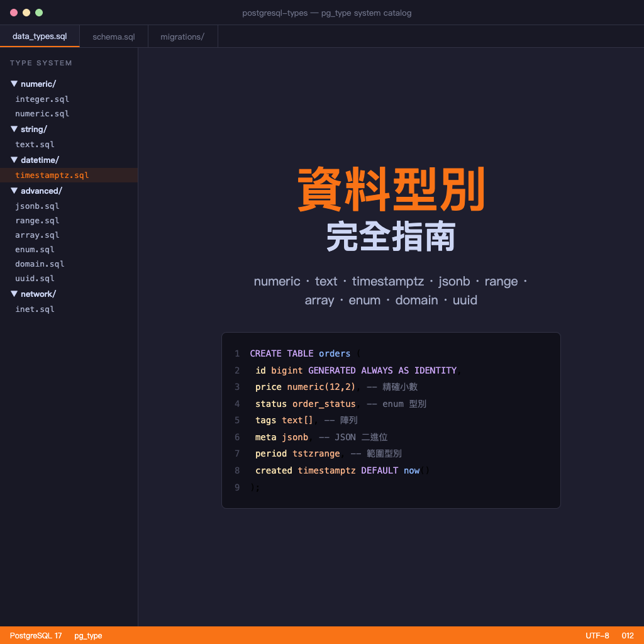Click code line created timestamptz DEFAULT
Image resolution: width=644 pixels, height=644 pixels.
[341, 470]
